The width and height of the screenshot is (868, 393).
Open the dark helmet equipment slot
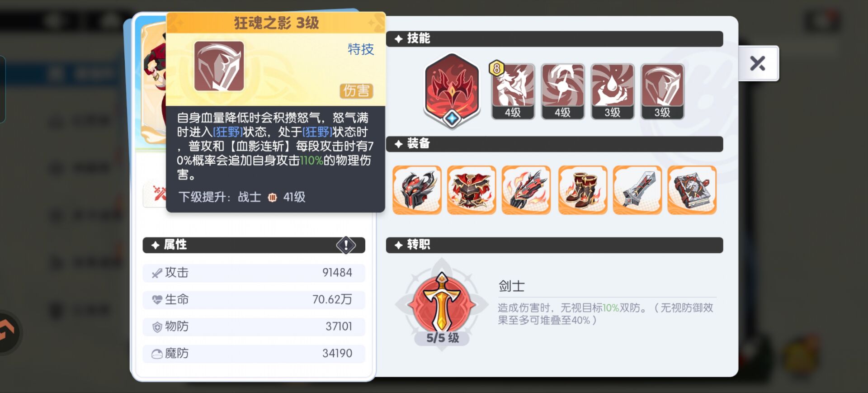click(x=417, y=189)
